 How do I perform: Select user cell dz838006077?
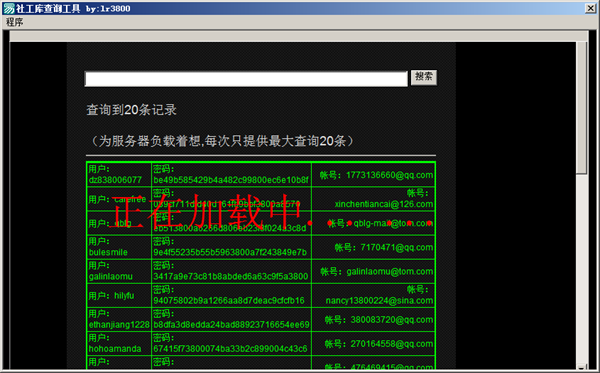119,174
